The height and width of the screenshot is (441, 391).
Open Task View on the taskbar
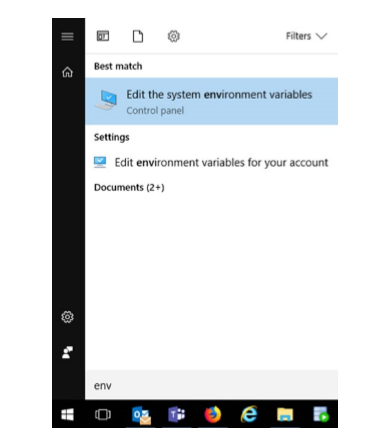(x=103, y=415)
